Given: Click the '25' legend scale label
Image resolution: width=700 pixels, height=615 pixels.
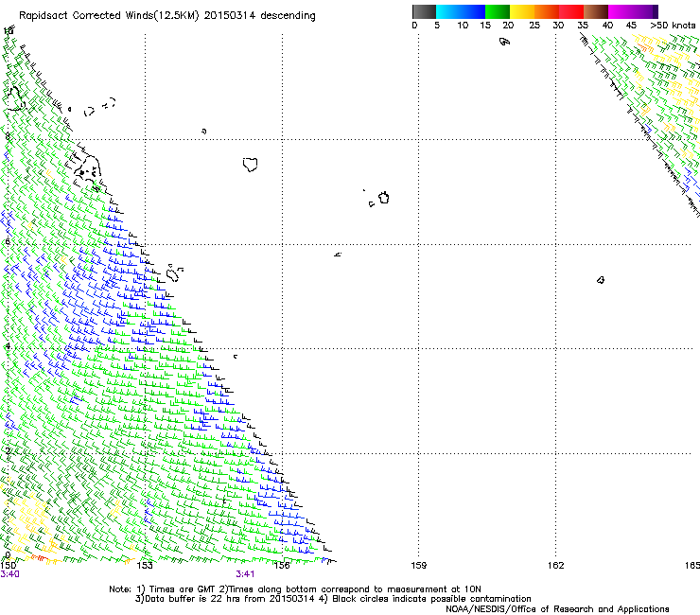Looking at the screenshot, I should tap(534, 26).
